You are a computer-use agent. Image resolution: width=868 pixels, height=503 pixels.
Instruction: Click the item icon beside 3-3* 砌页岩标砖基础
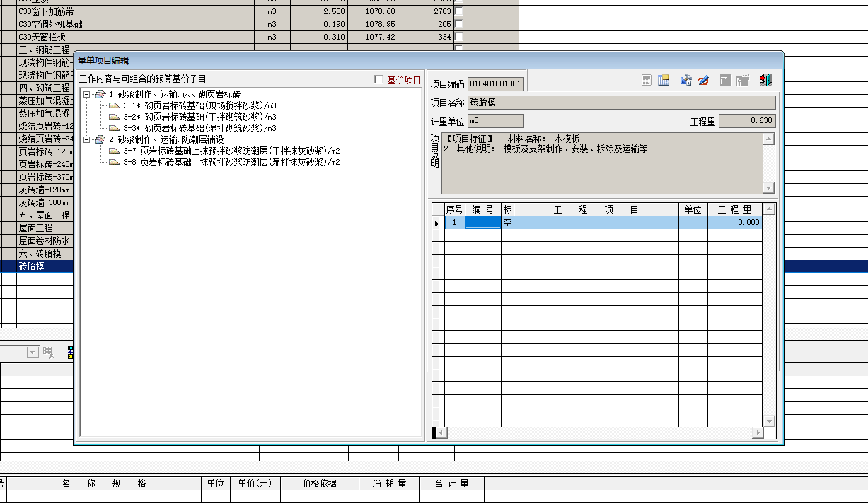115,128
